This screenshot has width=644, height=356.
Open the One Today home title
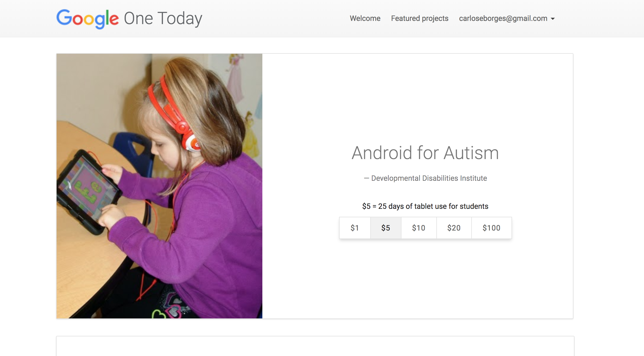point(163,18)
